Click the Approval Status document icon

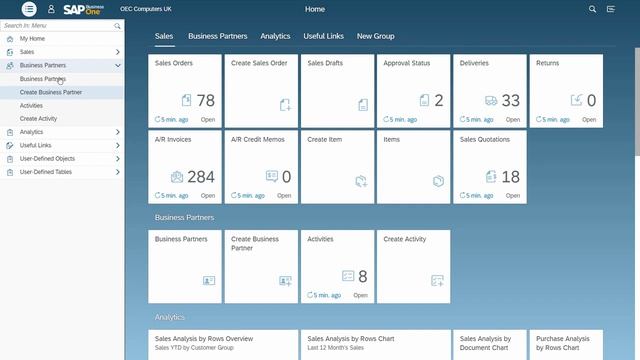[x=424, y=100]
